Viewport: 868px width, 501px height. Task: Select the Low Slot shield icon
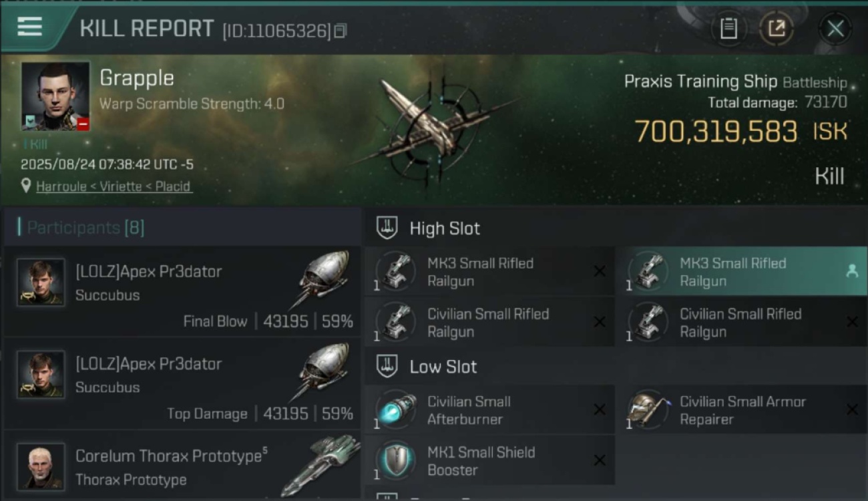[x=387, y=366]
